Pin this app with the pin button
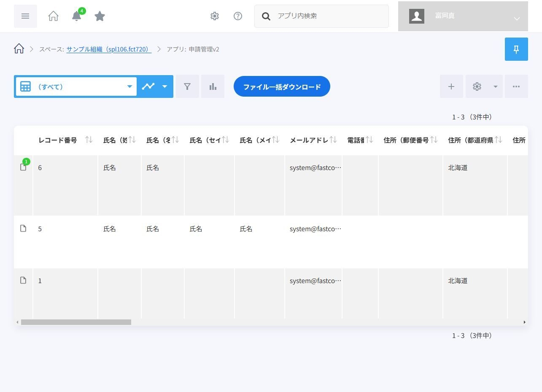This screenshot has height=392, width=542. pyautogui.click(x=516, y=49)
